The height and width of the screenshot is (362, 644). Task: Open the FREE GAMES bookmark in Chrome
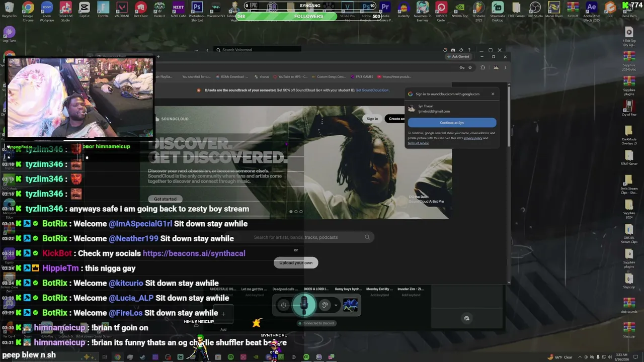point(362,77)
